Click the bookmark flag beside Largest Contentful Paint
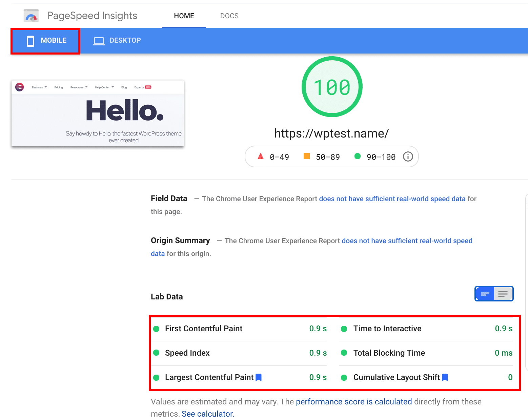 tap(259, 377)
